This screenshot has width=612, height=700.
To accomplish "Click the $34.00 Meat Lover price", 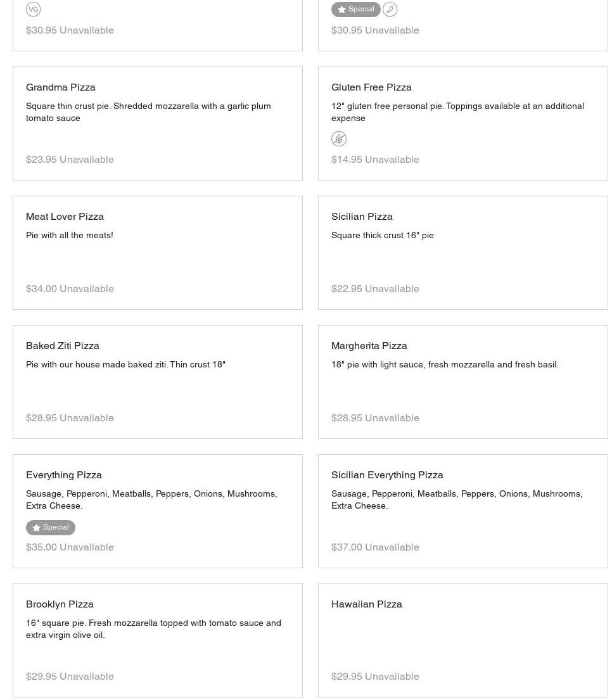I will (x=41, y=289).
